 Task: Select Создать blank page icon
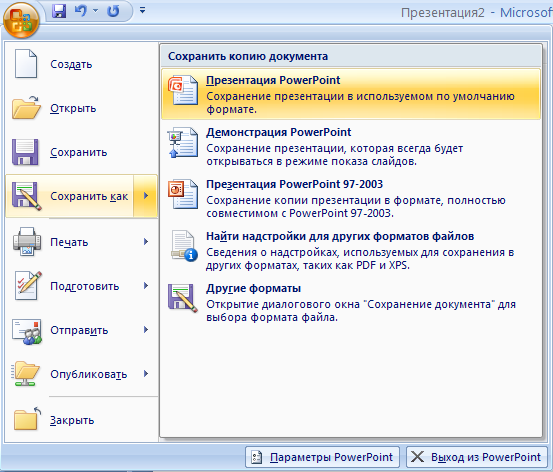pyautogui.click(x=26, y=64)
